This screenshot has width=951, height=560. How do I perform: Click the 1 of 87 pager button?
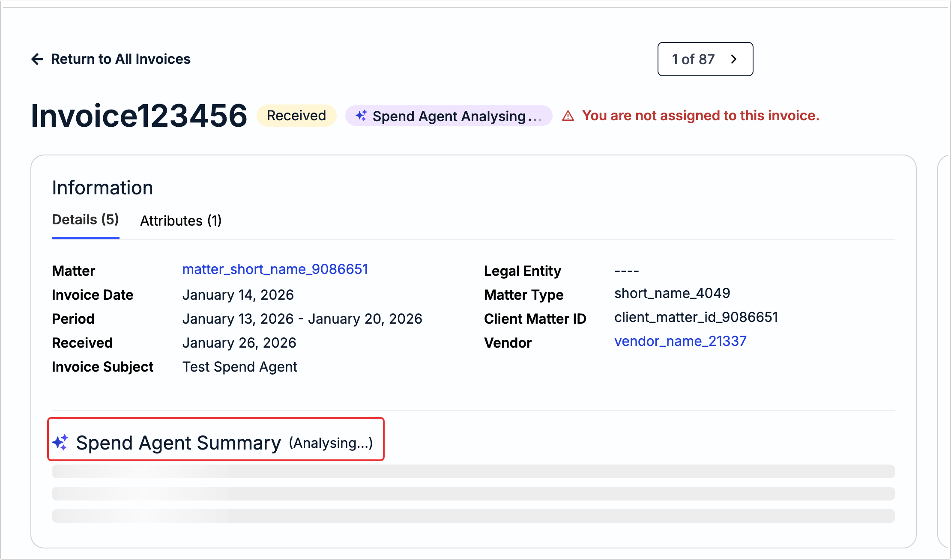coord(705,59)
